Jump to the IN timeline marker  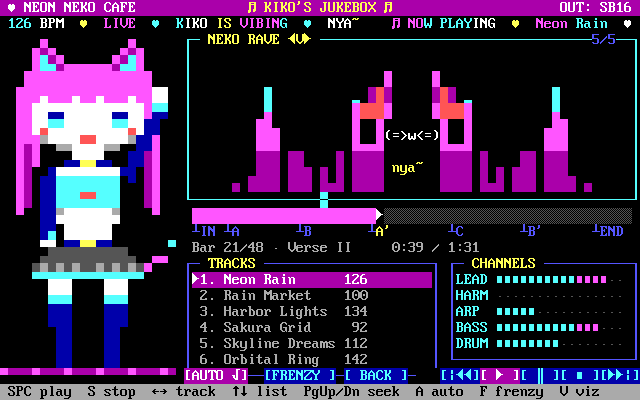(204, 231)
